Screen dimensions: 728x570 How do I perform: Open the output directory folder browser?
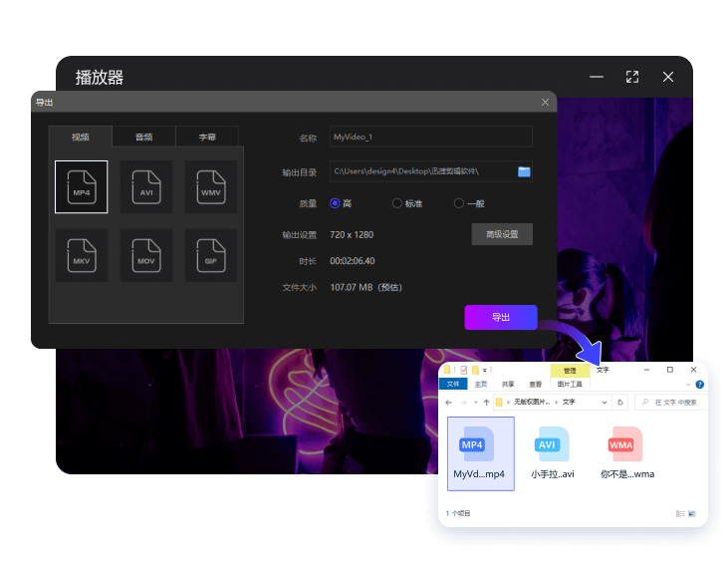(x=524, y=171)
